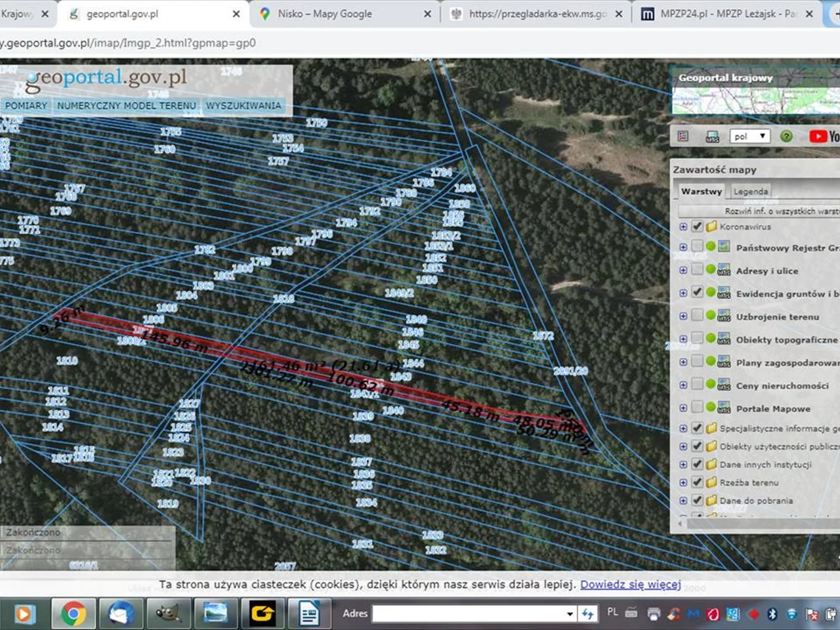Click the Koronawirus folder icon
This screenshot has width=840, height=630.
(711, 226)
